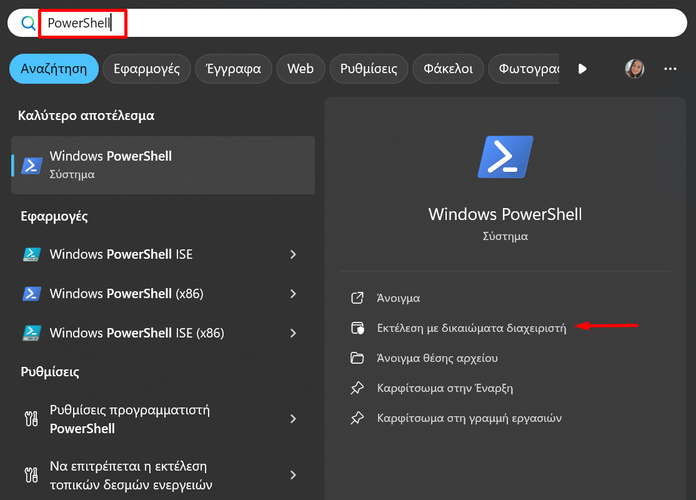This screenshot has height=500, width=696.
Task: Click the pin icon for γραμμή εργασιών
Action: point(357,418)
